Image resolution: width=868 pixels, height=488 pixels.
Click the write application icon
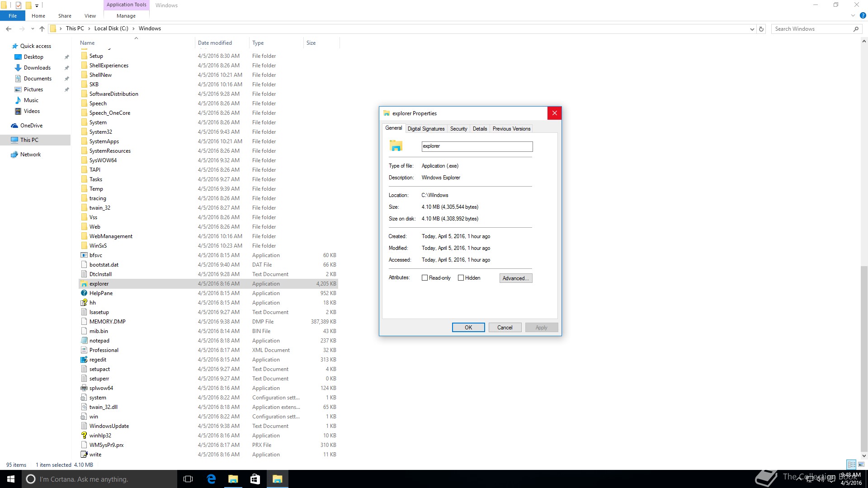pyautogui.click(x=84, y=455)
